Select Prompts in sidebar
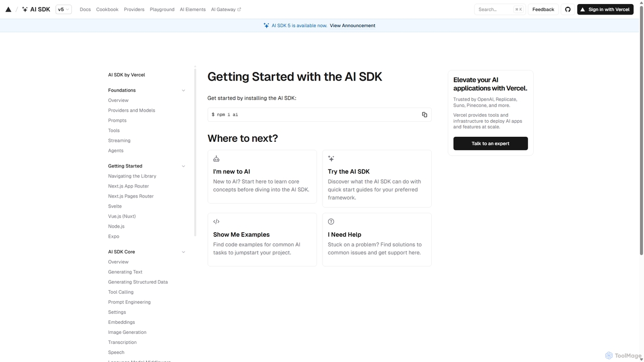Screen dimensions: 644x362 pyautogui.click(x=117, y=121)
